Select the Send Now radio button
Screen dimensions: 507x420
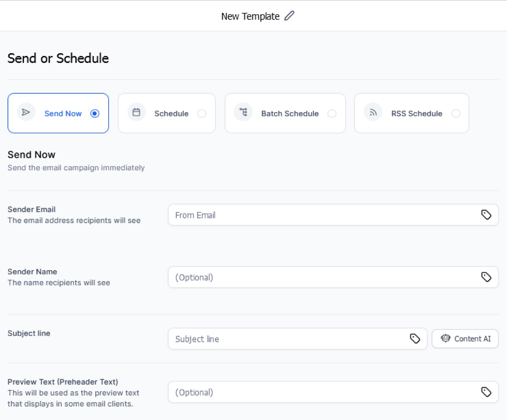coord(95,113)
